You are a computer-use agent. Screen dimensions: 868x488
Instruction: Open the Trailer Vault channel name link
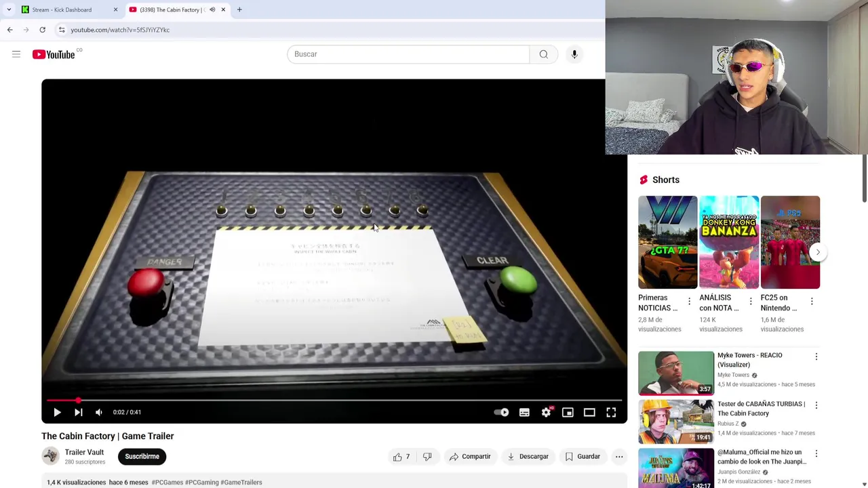point(84,452)
